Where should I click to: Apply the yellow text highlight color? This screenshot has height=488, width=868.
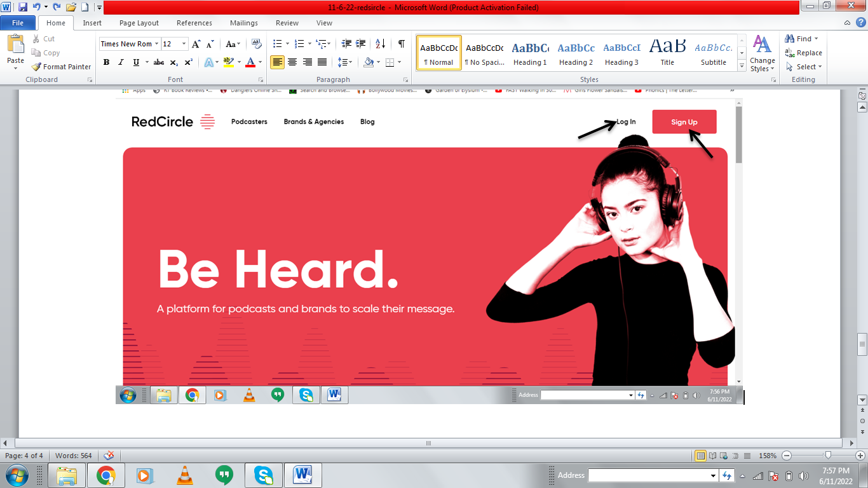pos(227,62)
